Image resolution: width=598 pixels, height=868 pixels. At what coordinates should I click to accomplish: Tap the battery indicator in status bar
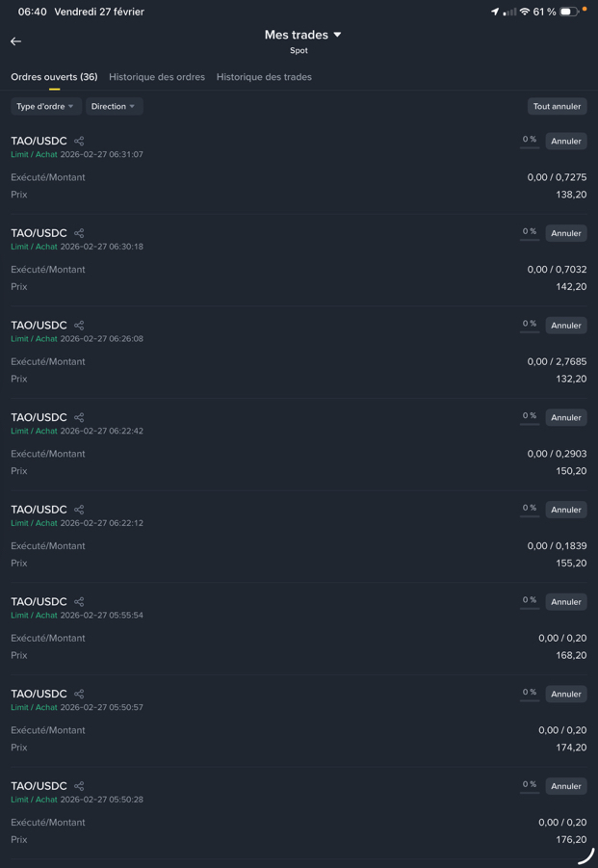pos(569,12)
